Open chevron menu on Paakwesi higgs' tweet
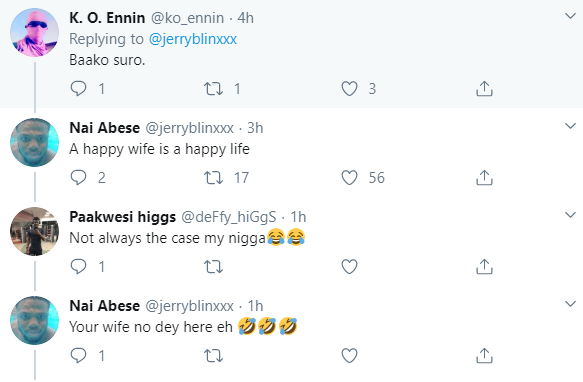Image resolution: width=583 pixels, height=382 pixels. pos(570,215)
